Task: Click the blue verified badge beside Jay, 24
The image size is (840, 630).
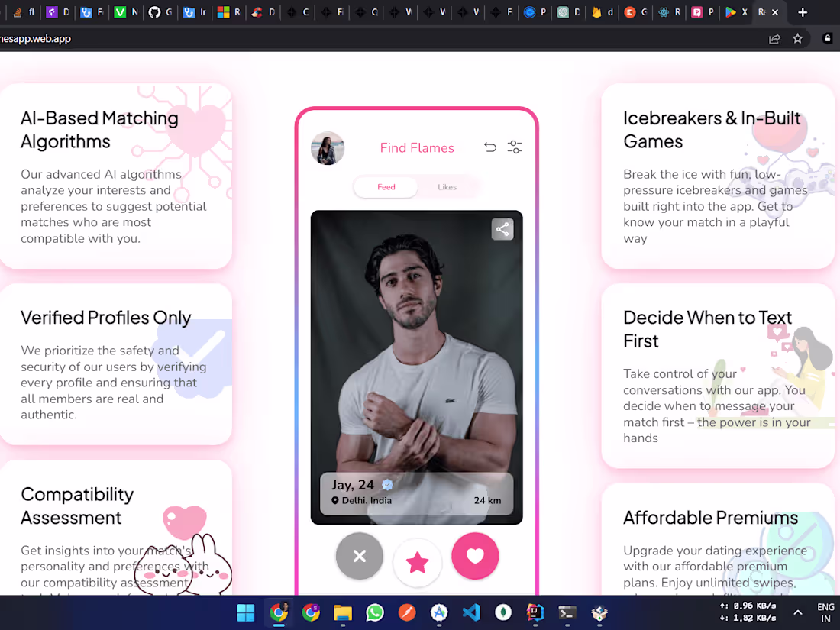Action: click(387, 485)
